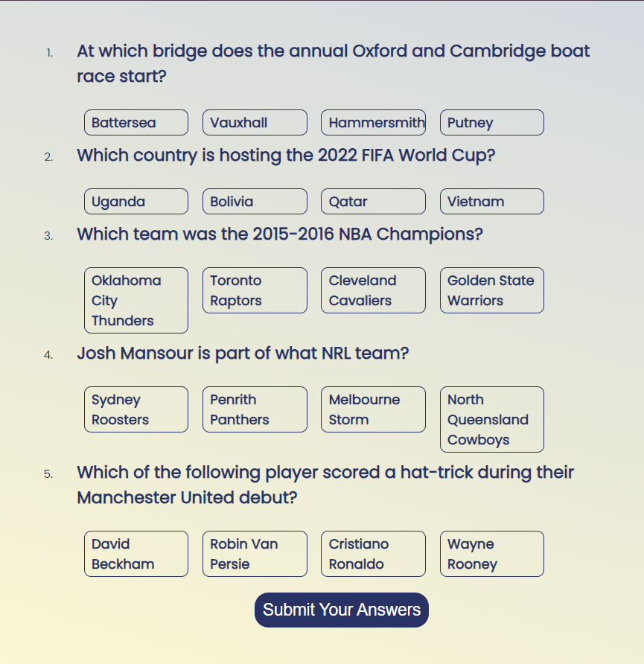Choose Battersea as the boat race answer
Viewport: 644px width, 664px height.
[136, 122]
